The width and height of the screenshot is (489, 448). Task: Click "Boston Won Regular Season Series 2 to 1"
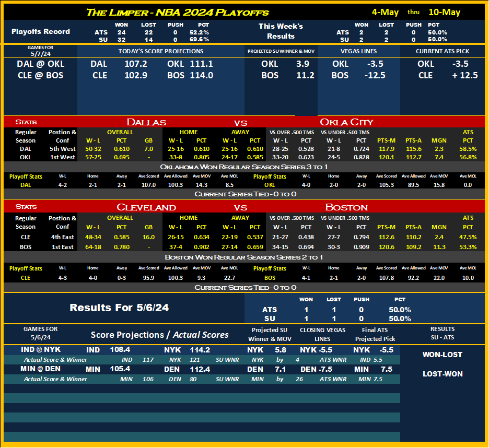click(x=244, y=257)
